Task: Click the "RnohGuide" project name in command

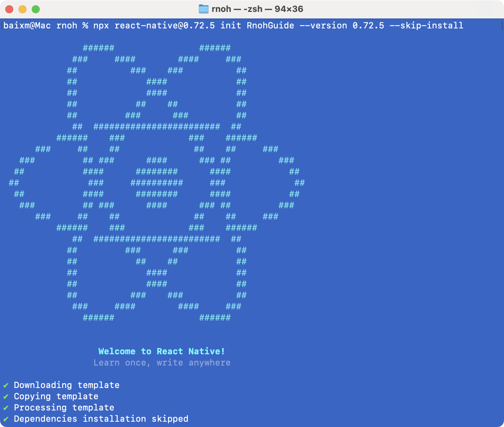Action: 271,25
